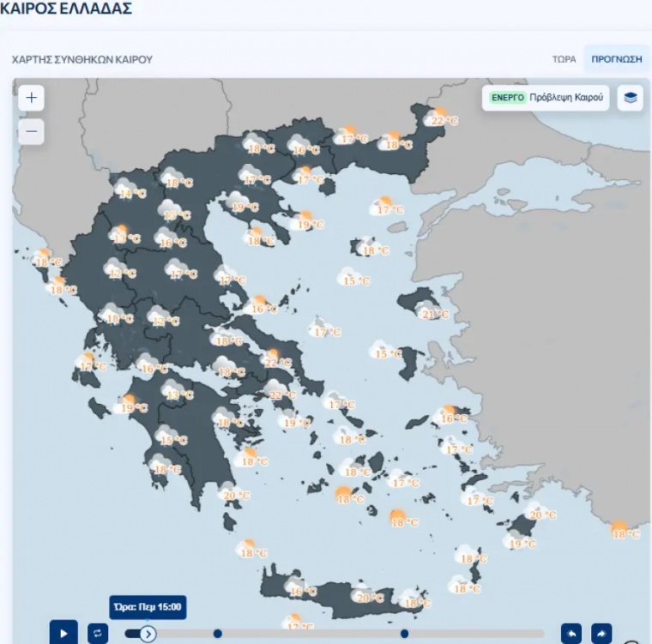The width and height of the screenshot is (652, 644).
Task: Zoom out with the minus button
Action: (32, 132)
